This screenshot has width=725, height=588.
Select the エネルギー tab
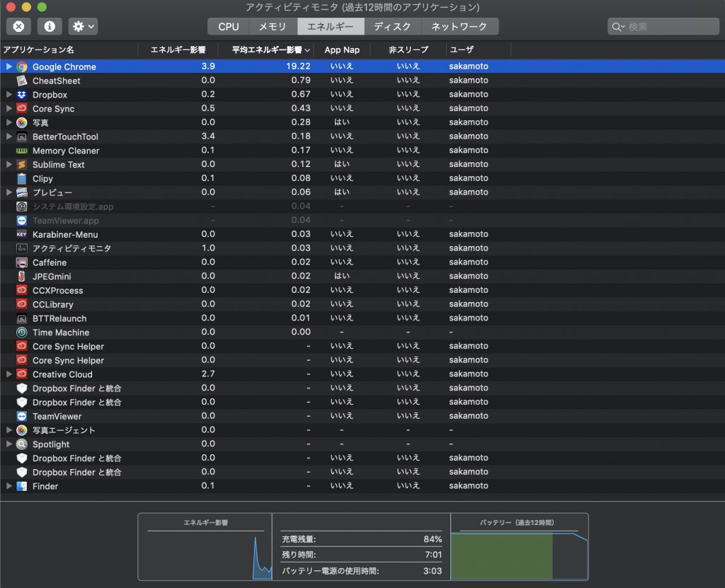click(331, 26)
